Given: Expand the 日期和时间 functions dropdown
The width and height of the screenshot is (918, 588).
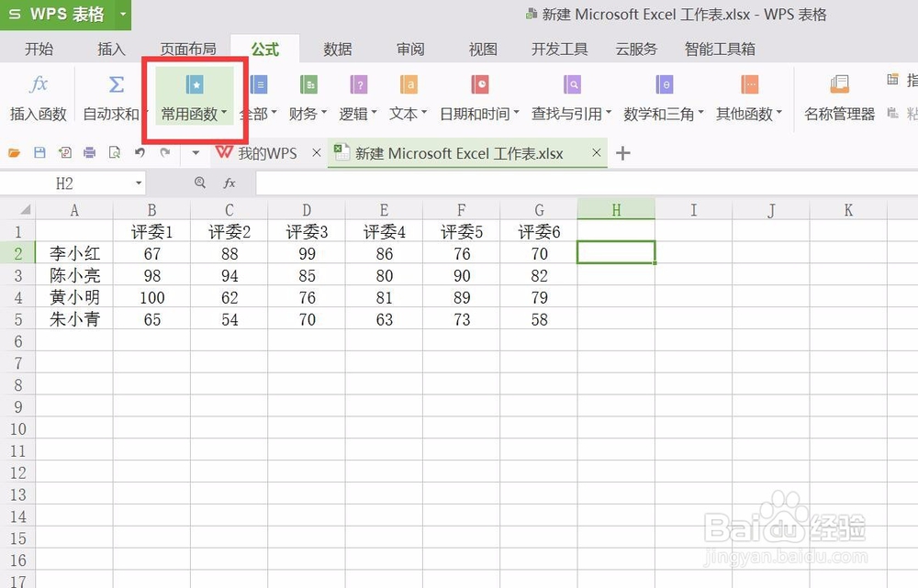Looking at the screenshot, I should click(479, 115).
